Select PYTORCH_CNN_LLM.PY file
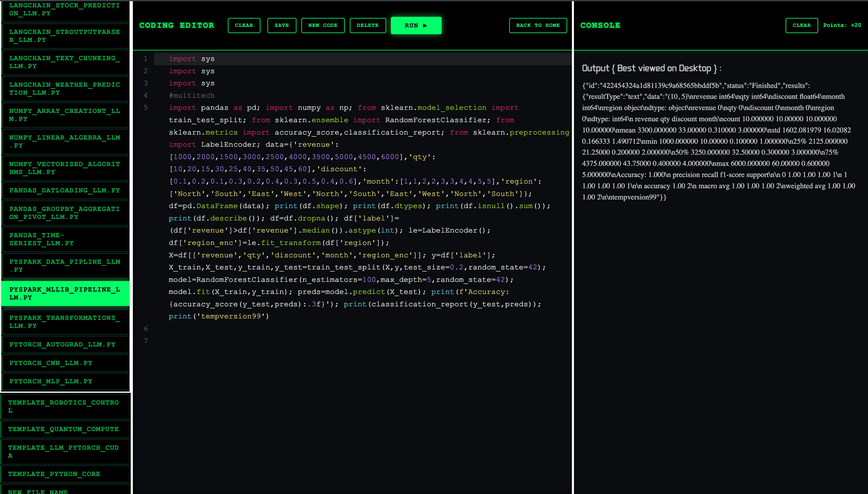This screenshot has width=868, height=494. [66, 363]
